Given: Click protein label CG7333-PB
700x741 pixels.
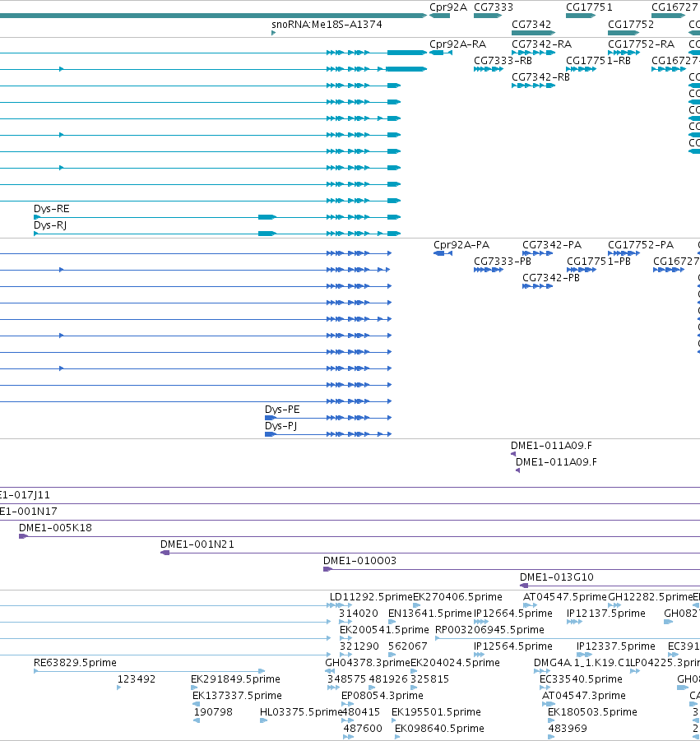Looking at the screenshot, I should tap(503, 262).
